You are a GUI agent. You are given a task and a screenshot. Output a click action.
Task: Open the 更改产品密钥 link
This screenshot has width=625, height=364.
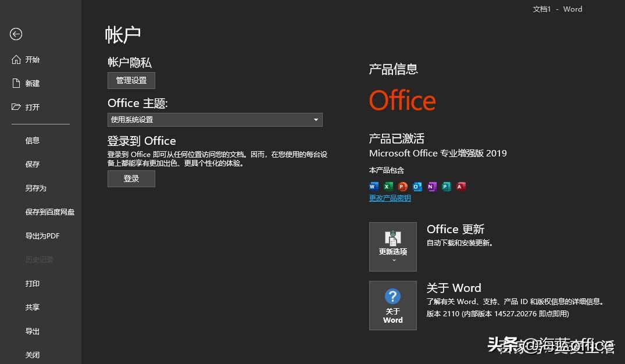pyautogui.click(x=390, y=198)
